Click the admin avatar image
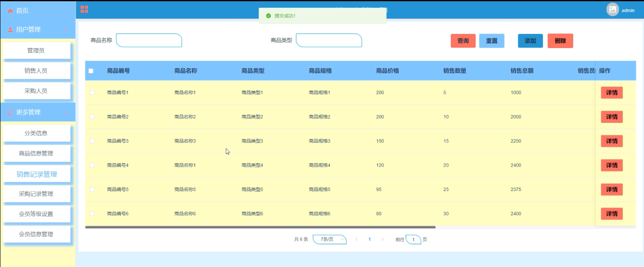This screenshot has width=644, height=267. [613, 9]
